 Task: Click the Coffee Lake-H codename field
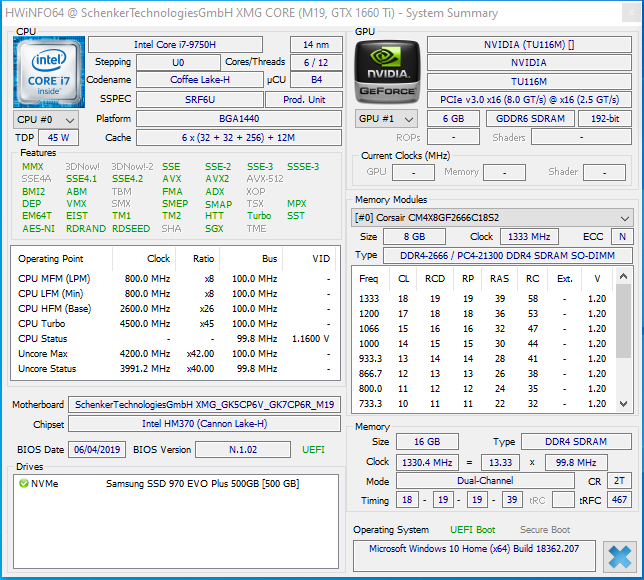(x=200, y=80)
